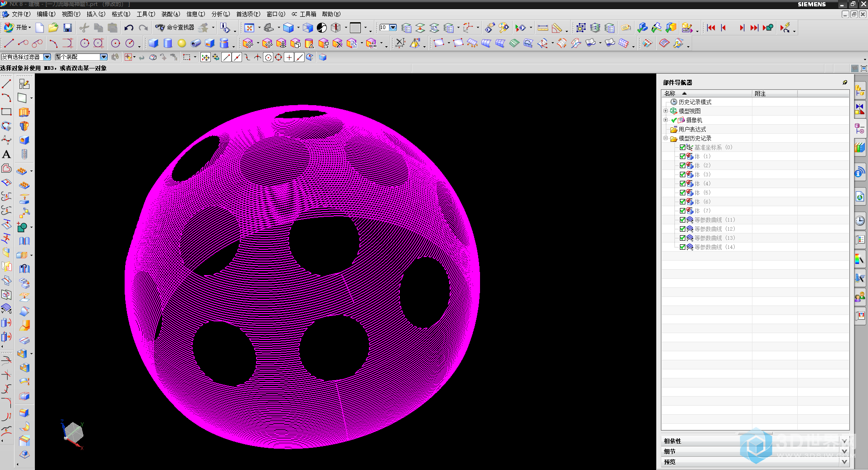Image resolution: width=868 pixels, height=470 pixels.
Task: Open the Reuse Library books side tab
Action: pos(860,148)
